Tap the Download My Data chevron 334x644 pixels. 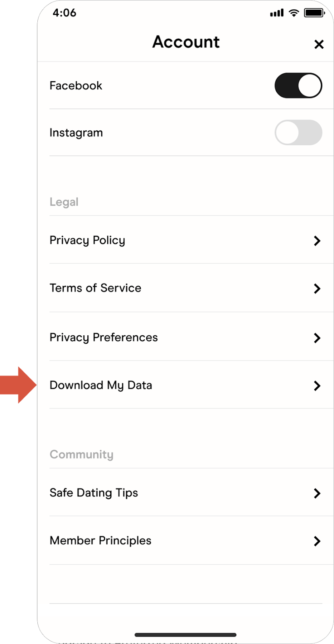[x=317, y=386]
